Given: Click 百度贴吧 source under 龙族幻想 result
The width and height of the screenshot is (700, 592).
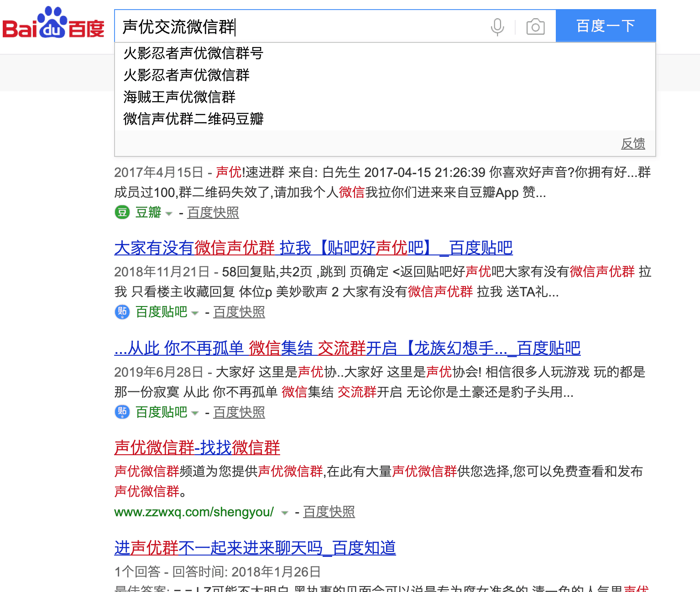Looking at the screenshot, I should pyautogui.click(x=162, y=412).
